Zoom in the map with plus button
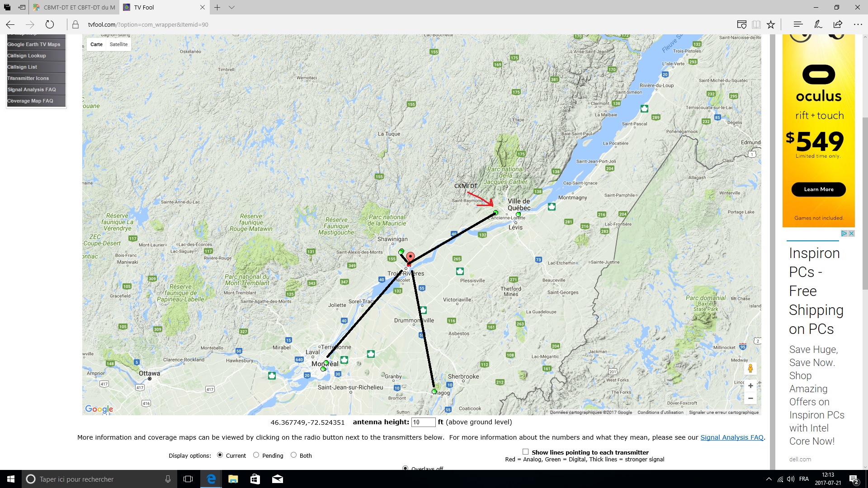Viewport: 868px width, 488px height. pyautogui.click(x=750, y=386)
